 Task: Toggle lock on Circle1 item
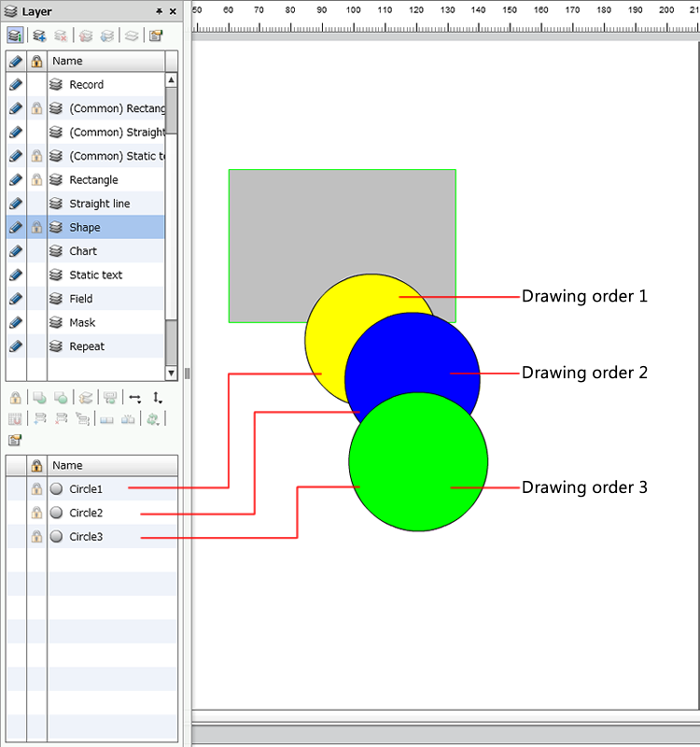pos(36,488)
